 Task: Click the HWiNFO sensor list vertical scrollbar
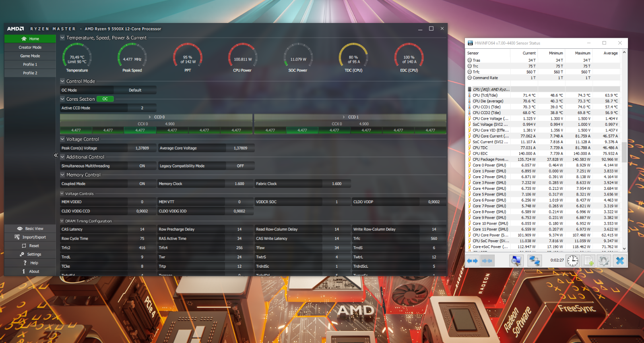pyautogui.click(x=624, y=151)
